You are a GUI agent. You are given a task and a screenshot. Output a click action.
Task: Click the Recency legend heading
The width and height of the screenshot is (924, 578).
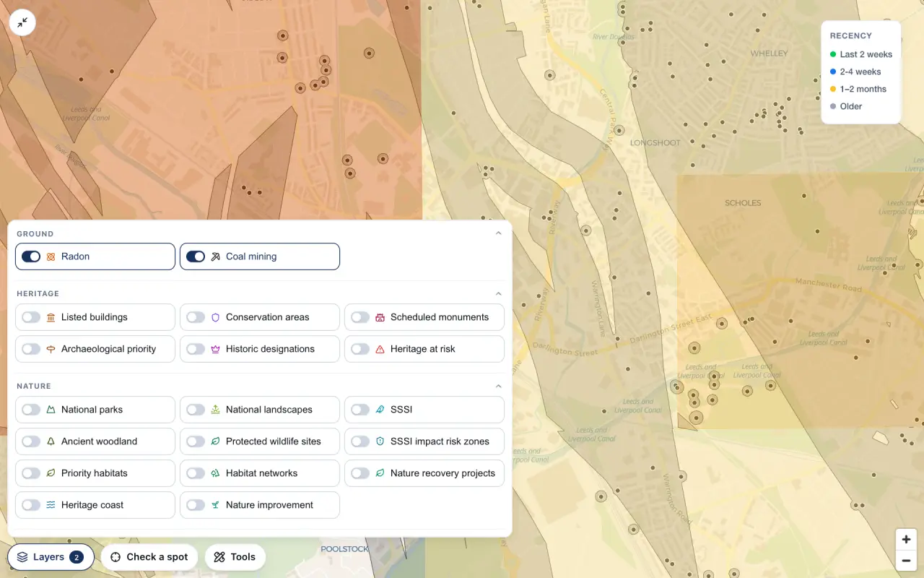[x=851, y=35]
